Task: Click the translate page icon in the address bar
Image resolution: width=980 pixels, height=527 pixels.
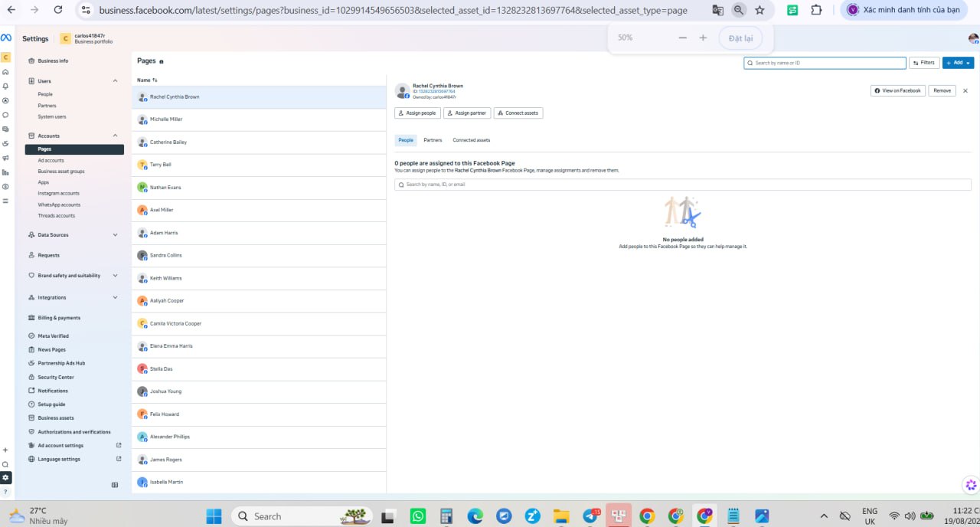Action: point(717,10)
